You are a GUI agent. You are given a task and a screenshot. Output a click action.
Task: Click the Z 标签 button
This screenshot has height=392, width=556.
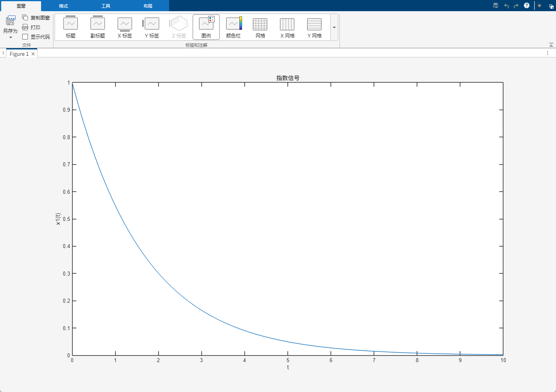(179, 27)
